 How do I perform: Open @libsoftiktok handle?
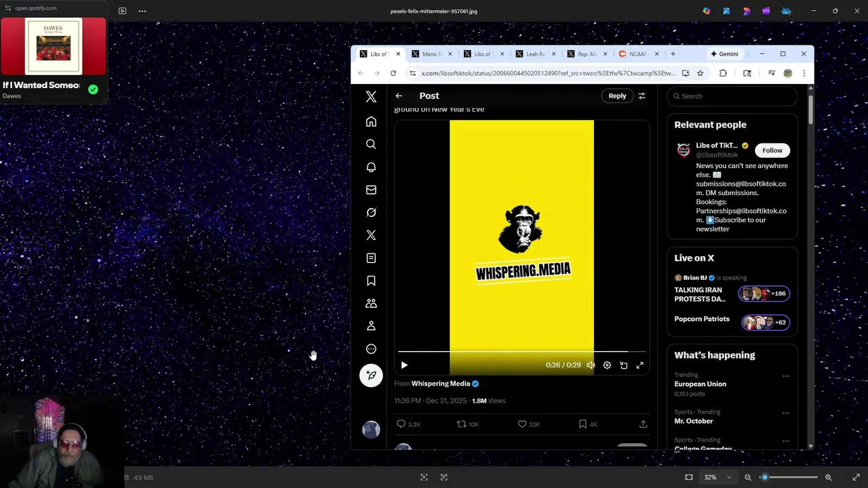[717, 155]
